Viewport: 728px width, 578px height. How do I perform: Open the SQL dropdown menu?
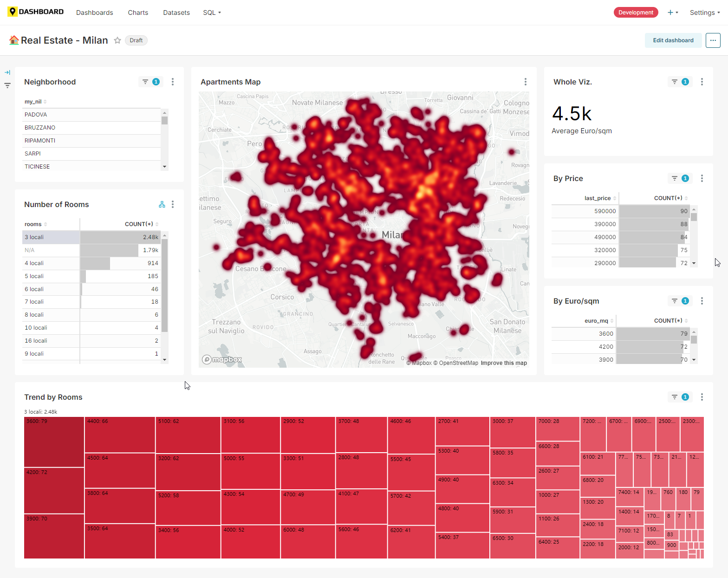pyautogui.click(x=212, y=13)
